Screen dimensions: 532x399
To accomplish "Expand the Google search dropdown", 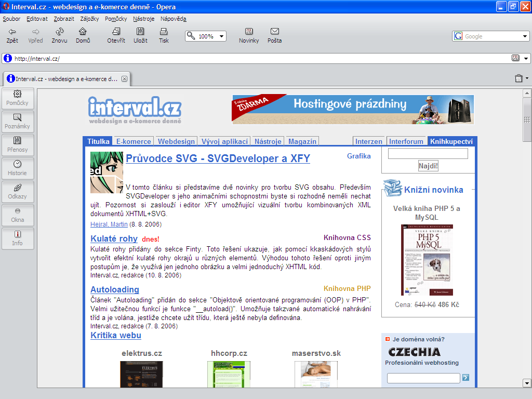I will (x=525, y=36).
